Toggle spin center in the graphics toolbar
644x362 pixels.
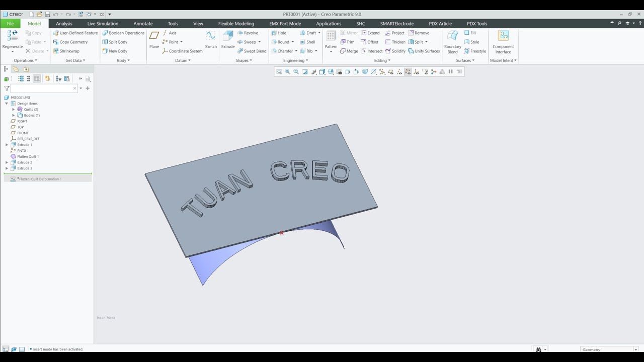click(x=433, y=71)
